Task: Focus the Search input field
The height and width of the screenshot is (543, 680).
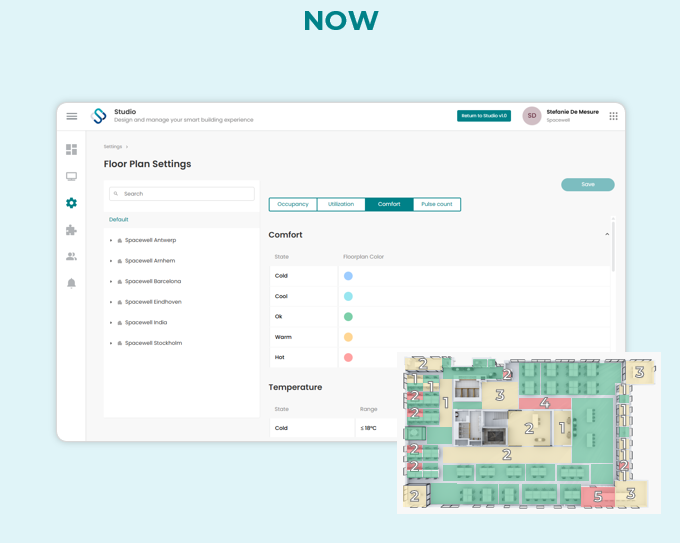Action: pyautogui.click(x=182, y=194)
